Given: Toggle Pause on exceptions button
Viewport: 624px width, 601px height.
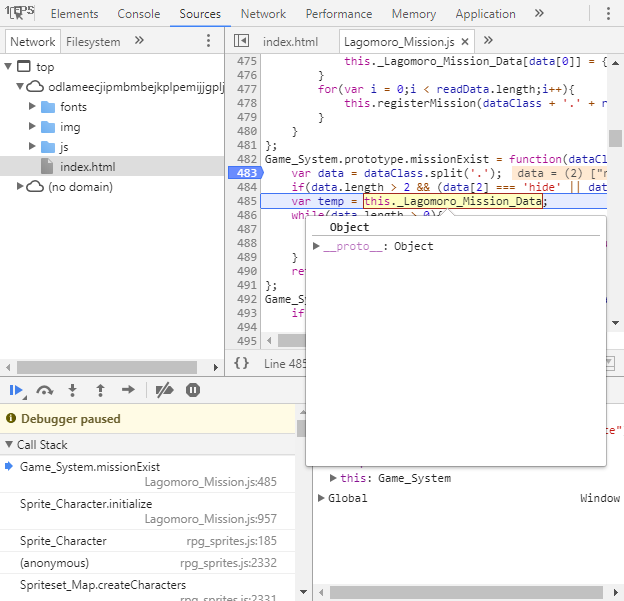Looking at the screenshot, I should click(x=193, y=390).
